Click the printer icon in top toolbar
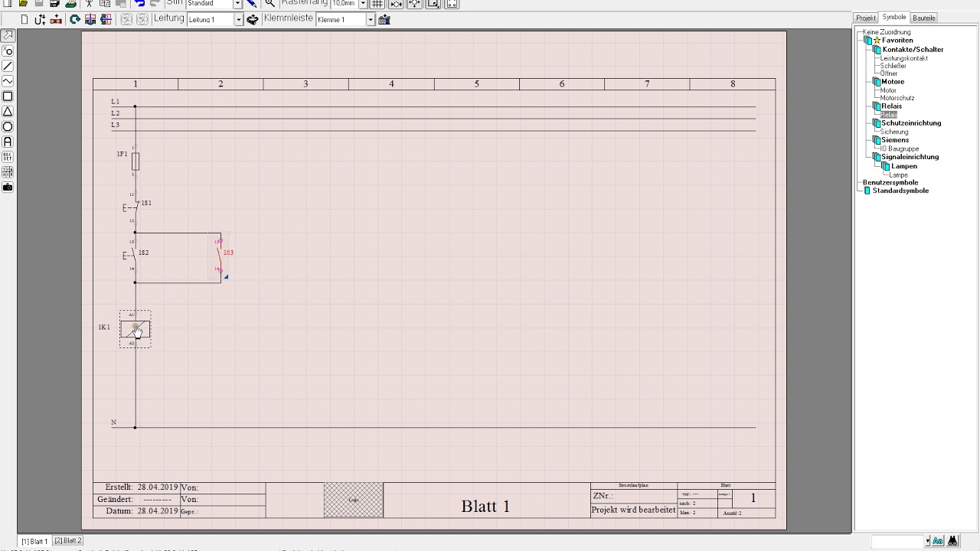 70,4
